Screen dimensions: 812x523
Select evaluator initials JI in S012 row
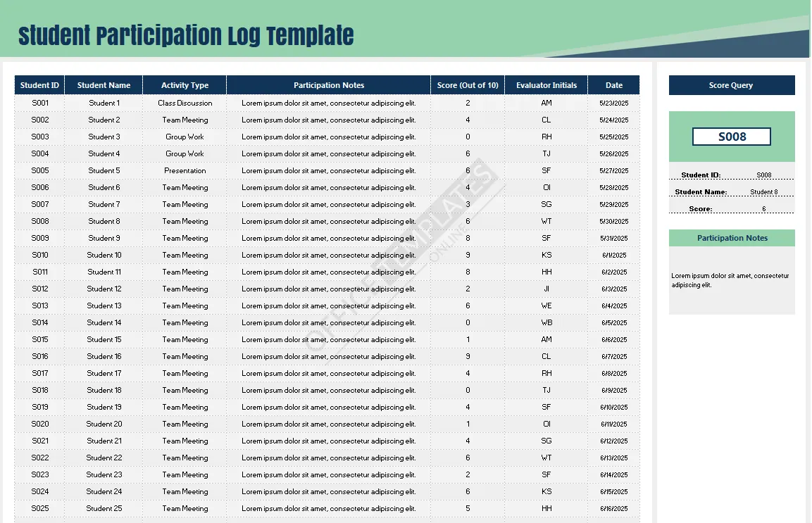click(546, 289)
